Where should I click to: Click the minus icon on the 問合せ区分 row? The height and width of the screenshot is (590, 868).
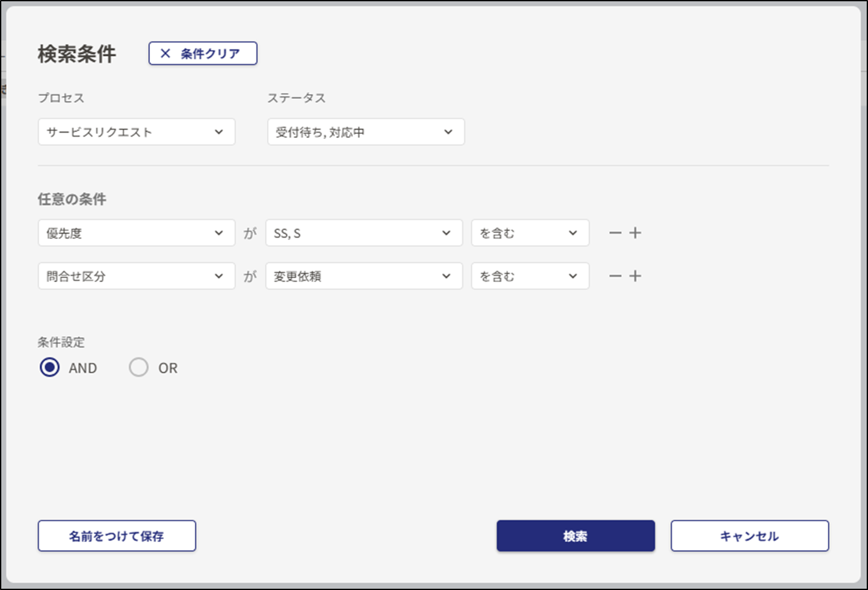tap(614, 276)
